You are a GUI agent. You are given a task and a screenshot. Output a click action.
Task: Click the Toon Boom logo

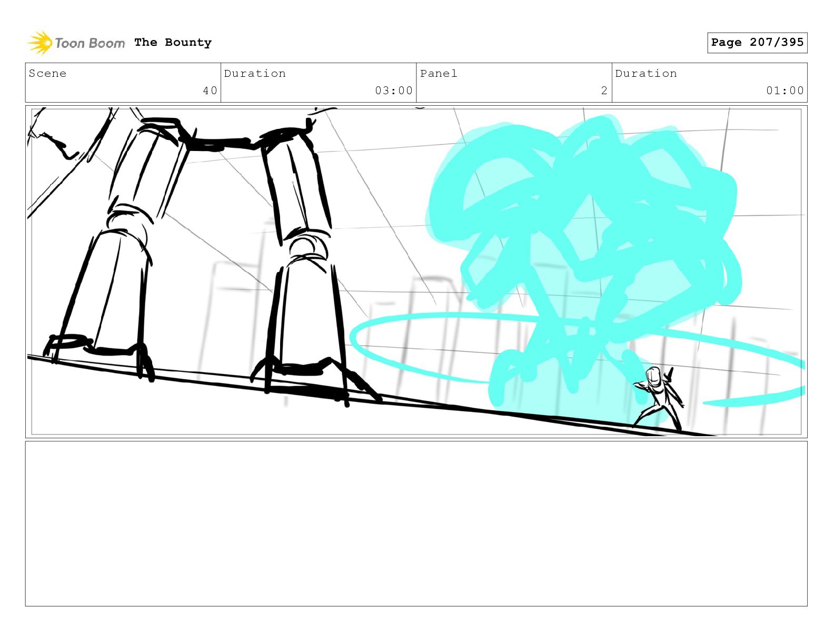pyautogui.click(x=76, y=43)
